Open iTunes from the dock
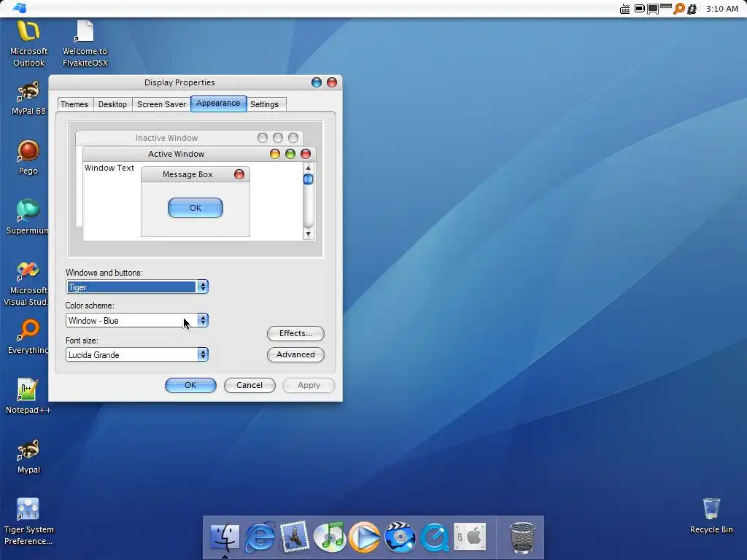 coord(330,537)
